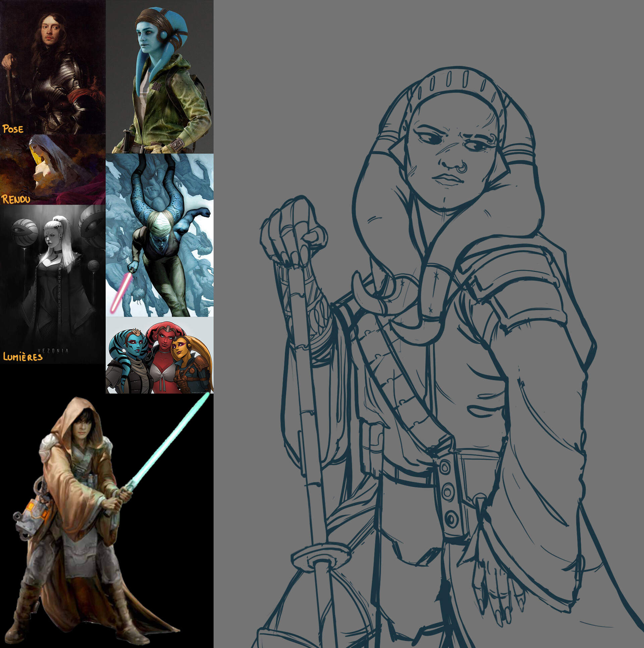Click the orange RENDU label
644x648 pixels.
click(x=16, y=199)
